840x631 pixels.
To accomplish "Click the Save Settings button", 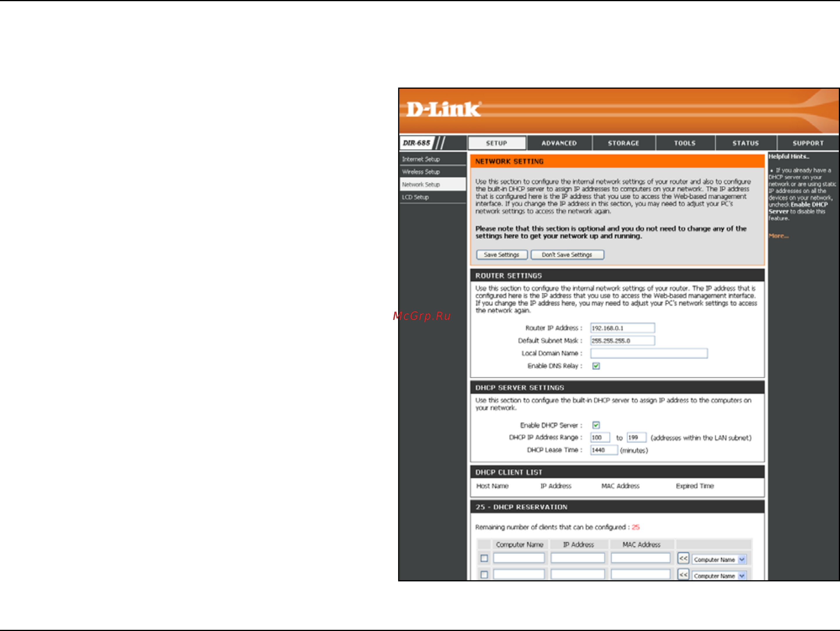I will [502, 255].
